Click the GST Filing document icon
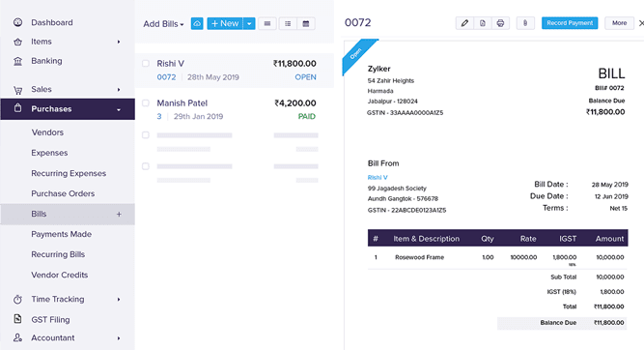Screen dimensions: 644x350 click(x=17, y=319)
